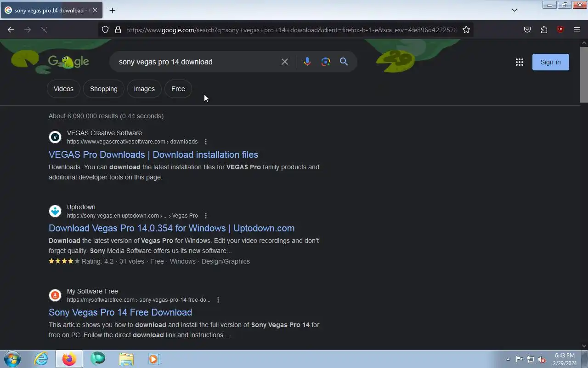Screen dimensions: 588x368
Task: Click the Uptodown site name
Action: click(81, 207)
